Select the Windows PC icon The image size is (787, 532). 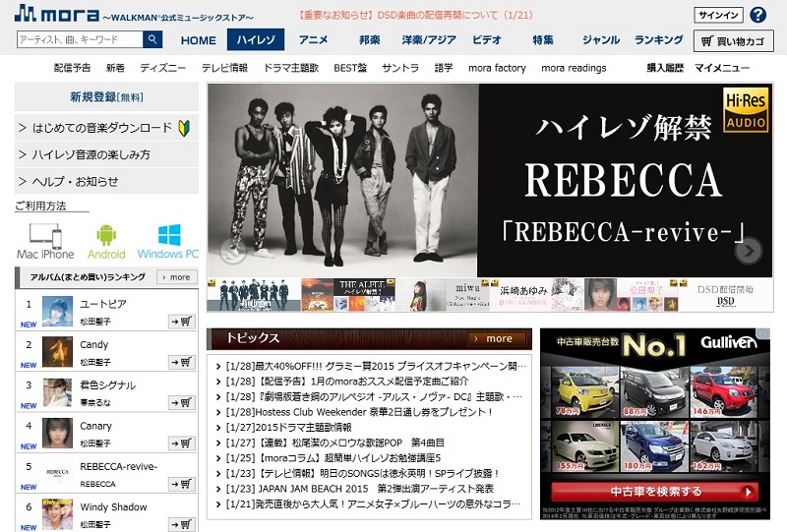tap(168, 241)
